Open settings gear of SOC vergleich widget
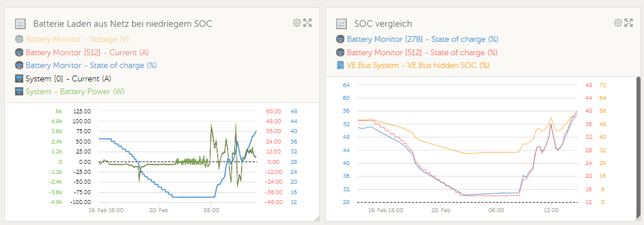Viewport: 644px width, 225px height. (x=618, y=23)
